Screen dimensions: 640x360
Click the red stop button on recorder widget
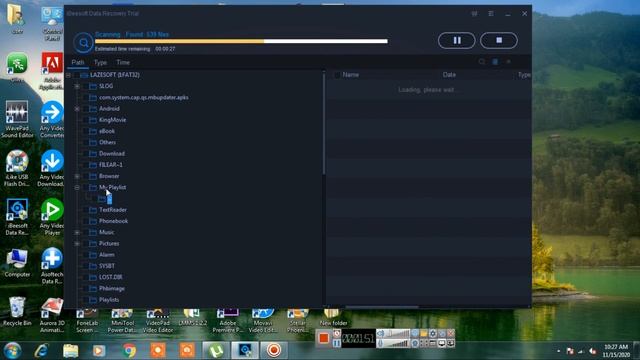[324, 338]
